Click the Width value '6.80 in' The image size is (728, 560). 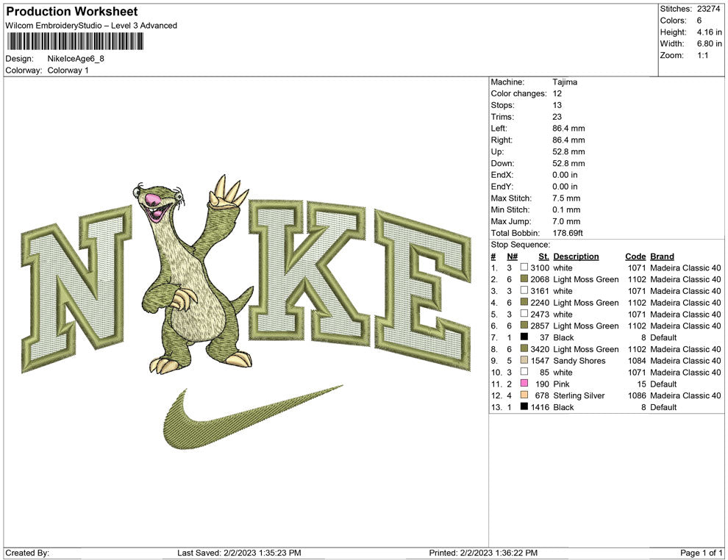pos(710,43)
